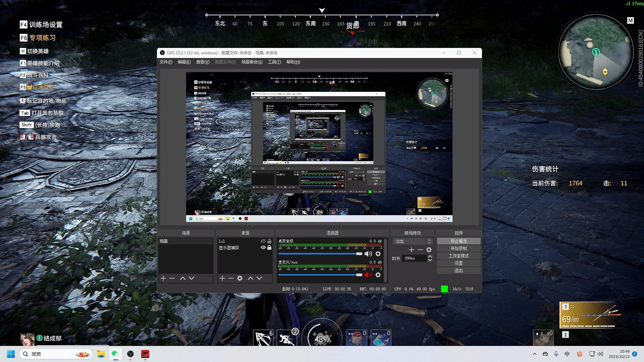Open Sogou input tray icon
This screenshot has width=644, height=362.
pos(579,354)
